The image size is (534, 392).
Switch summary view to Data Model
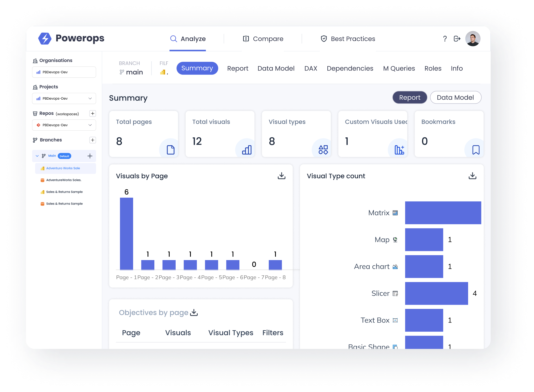point(455,98)
